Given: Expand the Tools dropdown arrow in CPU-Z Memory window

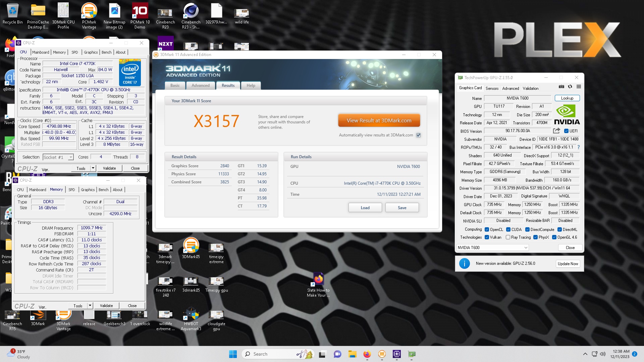Looking at the screenshot, I should [x=90, y=306].
